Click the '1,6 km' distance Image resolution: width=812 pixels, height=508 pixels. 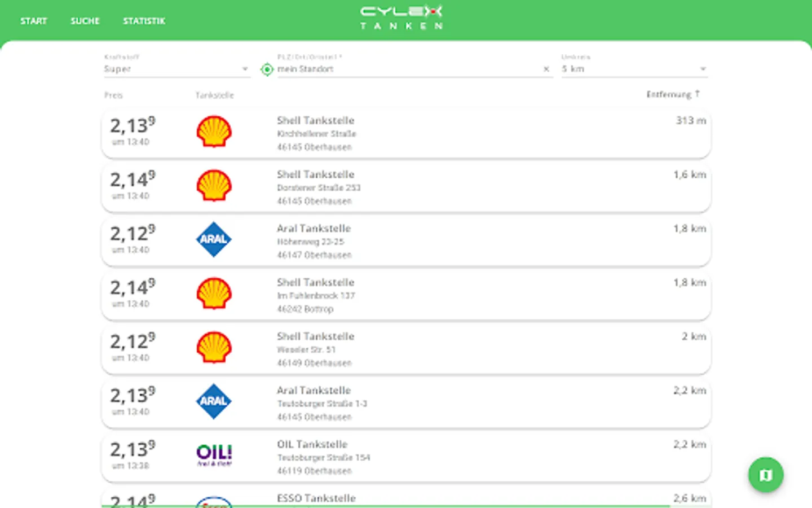(x=690, y=174)
